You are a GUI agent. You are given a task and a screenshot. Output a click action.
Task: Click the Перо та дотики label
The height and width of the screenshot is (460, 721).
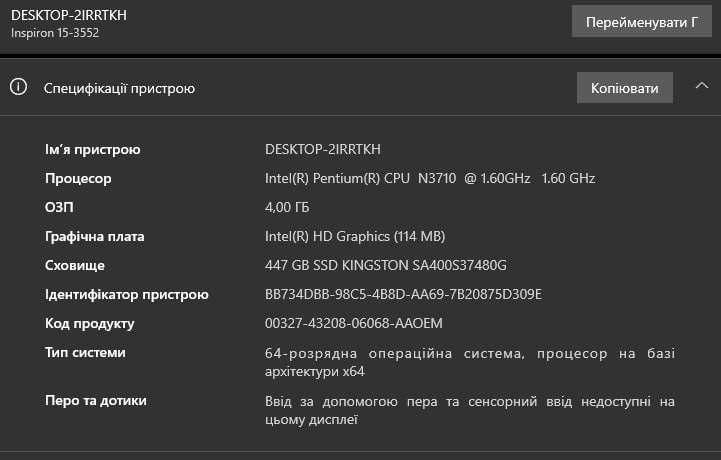(x=96, y=401)
